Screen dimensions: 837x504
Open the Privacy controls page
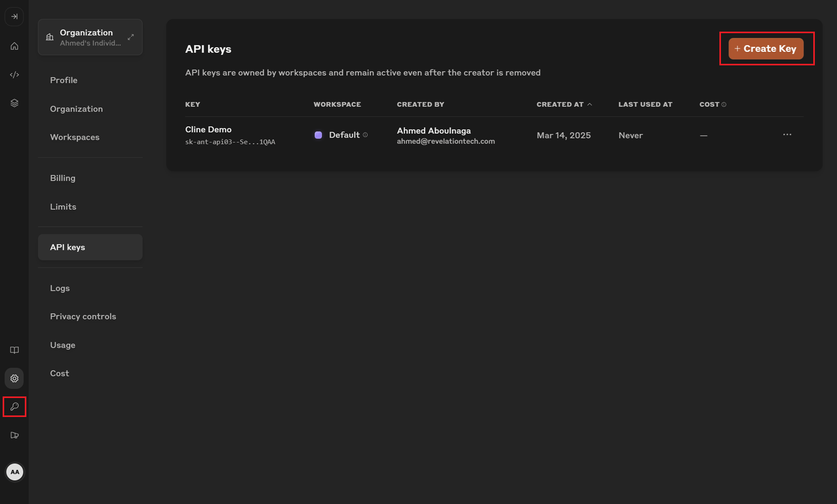(x=83, y=316)
